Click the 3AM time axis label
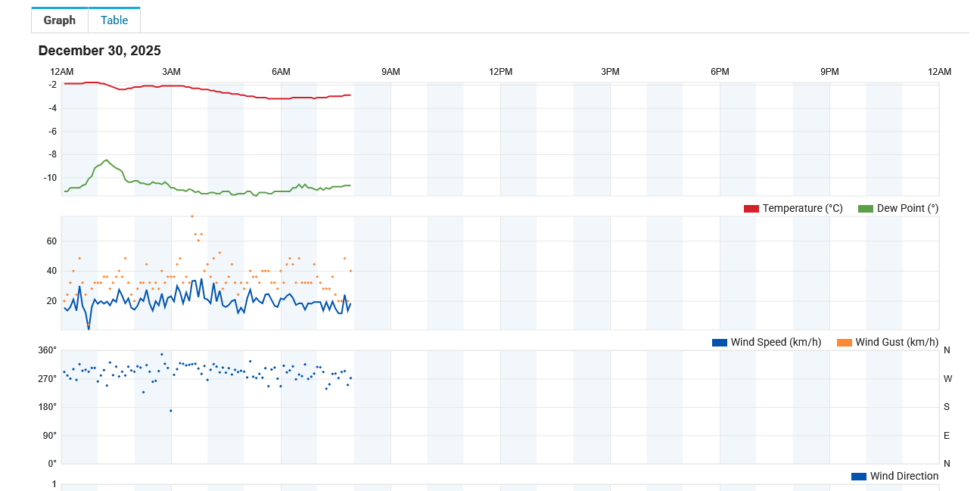The height and width of the screenshot is (491, 980). [x=172, y=72]
